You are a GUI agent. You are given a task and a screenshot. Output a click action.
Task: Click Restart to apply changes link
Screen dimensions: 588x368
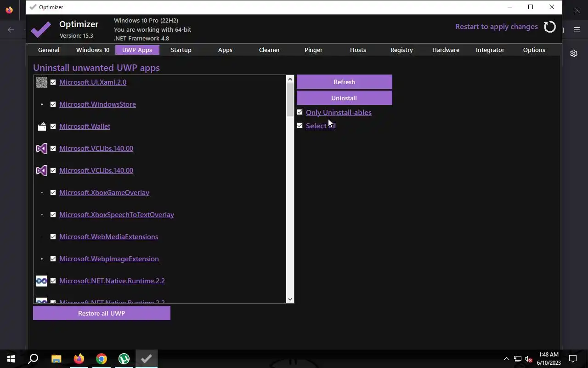click(496, 27)
